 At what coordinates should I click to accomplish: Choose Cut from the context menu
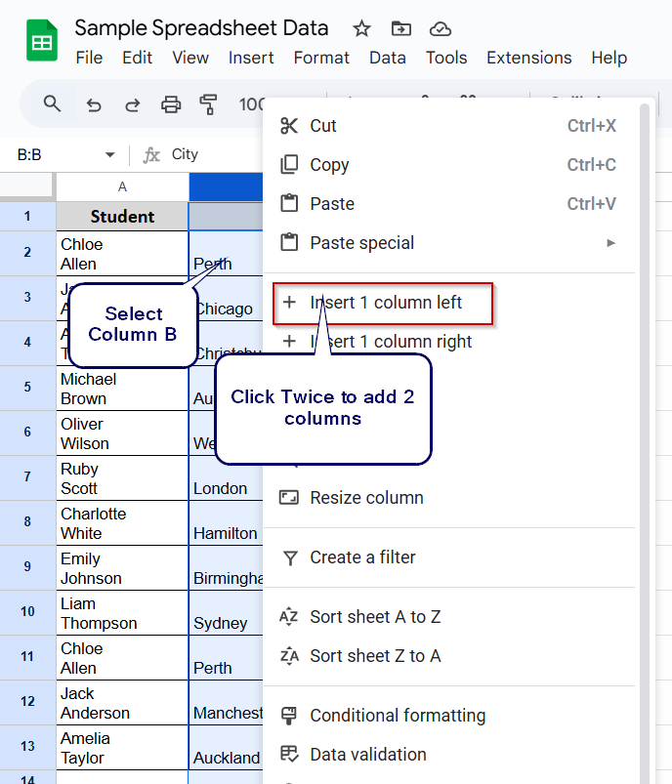449,126
